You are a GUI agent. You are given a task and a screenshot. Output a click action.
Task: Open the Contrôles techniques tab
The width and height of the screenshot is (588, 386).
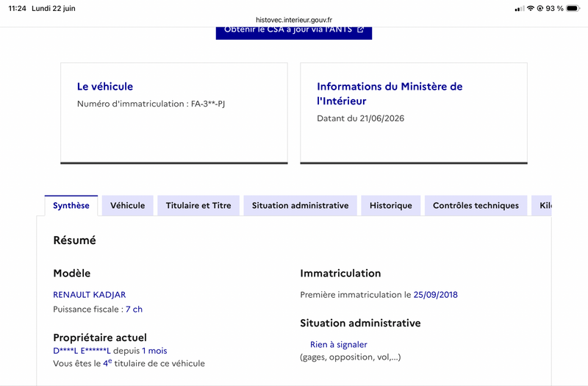click(476, 206)
